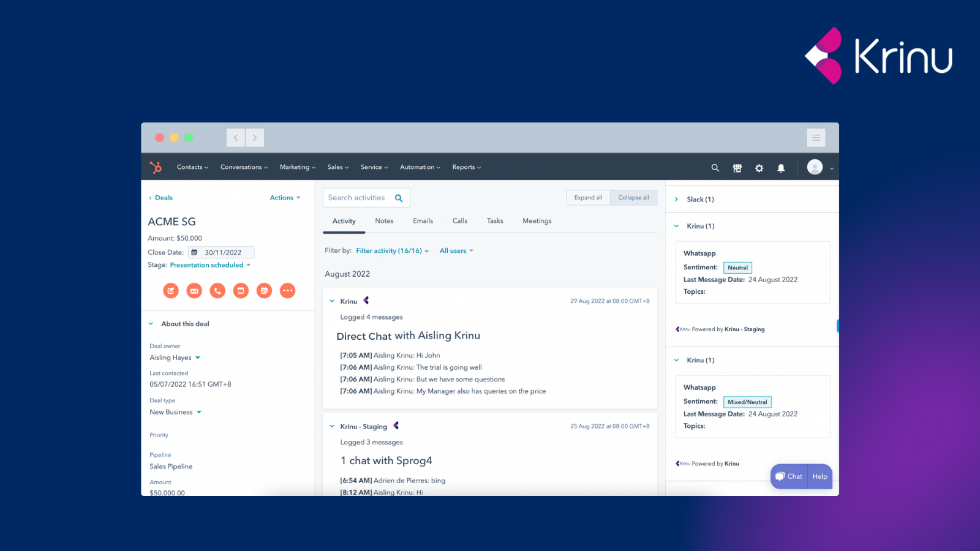Open the Presentation scheduled stage dropdown
The image size is (980, 551).
(210, 265)
